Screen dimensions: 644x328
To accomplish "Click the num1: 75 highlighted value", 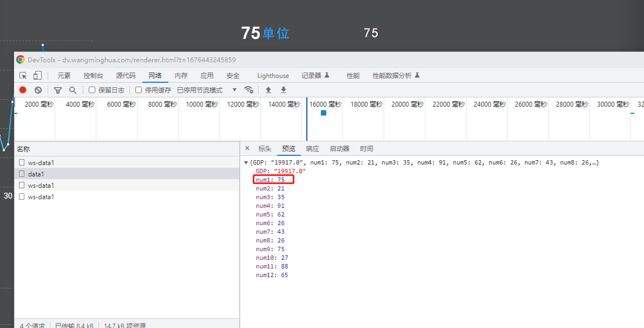I will pos(273,179).
